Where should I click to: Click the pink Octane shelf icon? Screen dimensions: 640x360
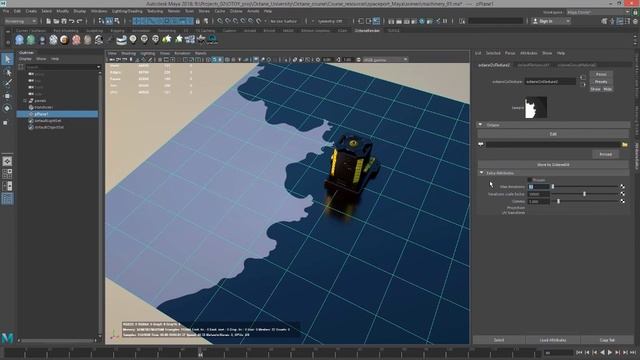click(x=76, y=40)
